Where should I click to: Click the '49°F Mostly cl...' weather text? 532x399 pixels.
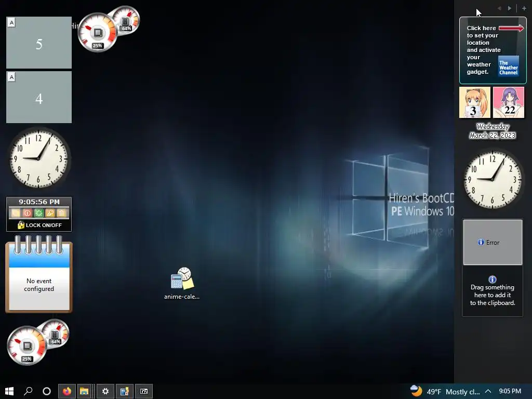coord(453,392)
